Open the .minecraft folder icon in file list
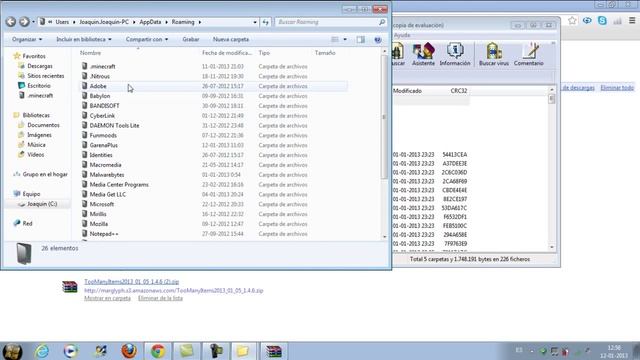The width and height of the screenshot is (640, 360). [84, 66]
